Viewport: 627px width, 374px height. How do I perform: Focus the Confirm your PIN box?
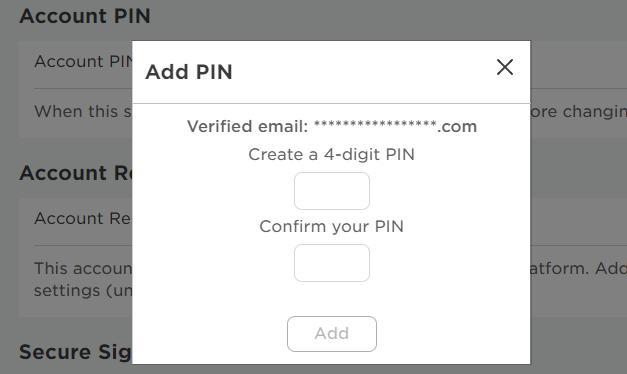331,263
